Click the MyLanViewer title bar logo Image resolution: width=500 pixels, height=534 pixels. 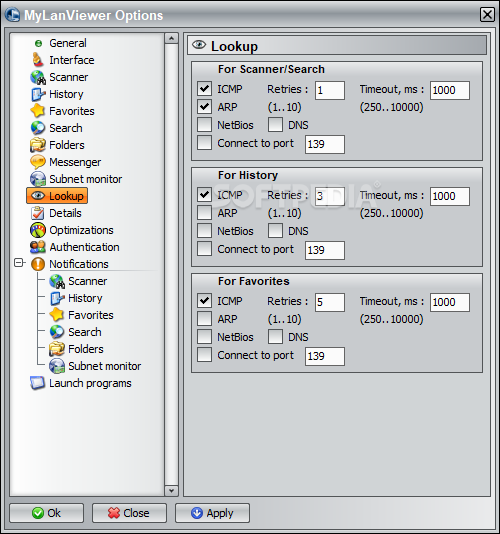(13, 15)
